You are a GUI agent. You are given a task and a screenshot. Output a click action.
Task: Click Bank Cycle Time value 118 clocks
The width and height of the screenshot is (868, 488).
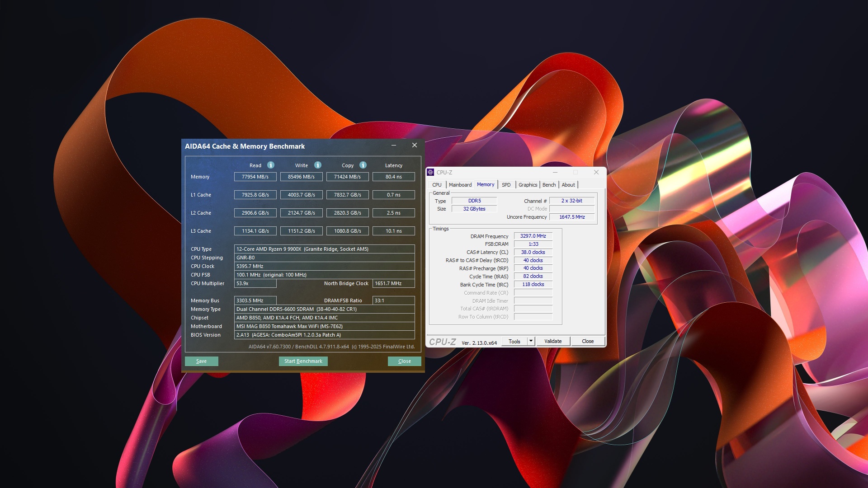coord(533,284)
